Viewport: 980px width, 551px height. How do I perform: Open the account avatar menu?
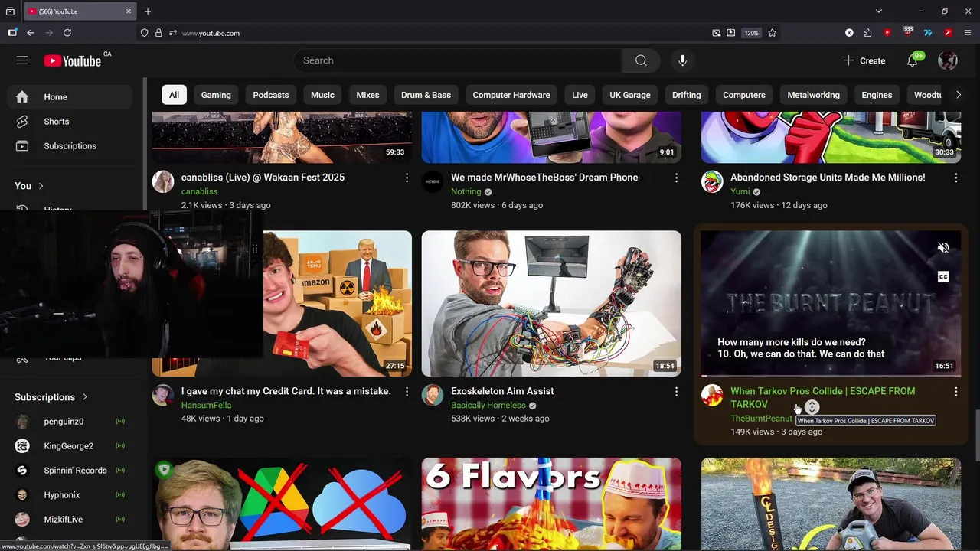(x=948, y=60)
